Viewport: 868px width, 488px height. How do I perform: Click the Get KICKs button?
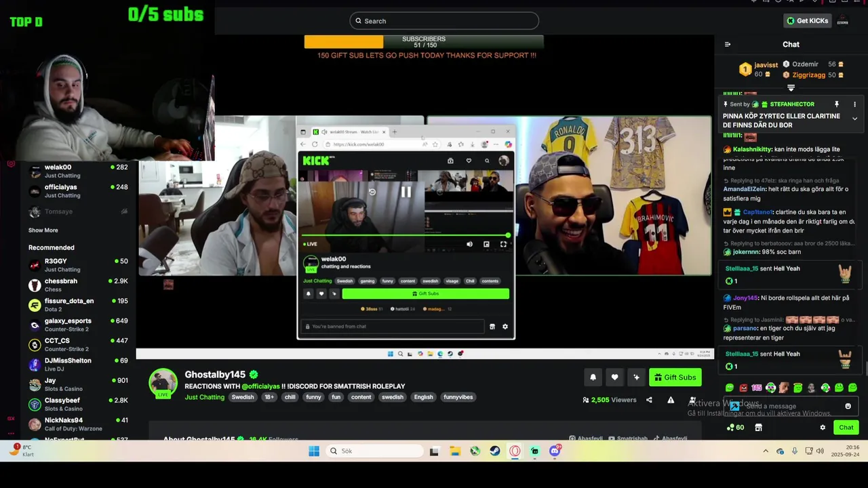pyautogui.click(x=807, y=21)
